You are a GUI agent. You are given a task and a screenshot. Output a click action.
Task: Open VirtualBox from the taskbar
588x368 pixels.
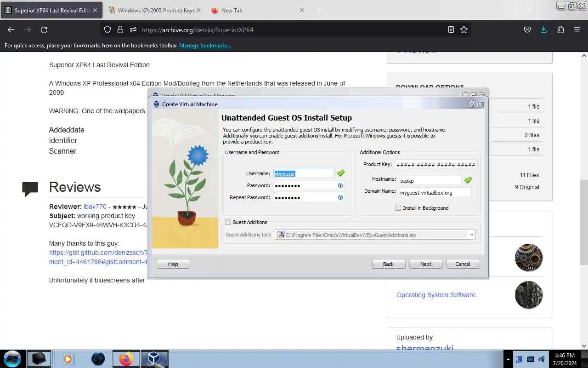click(x=154, y=358)
